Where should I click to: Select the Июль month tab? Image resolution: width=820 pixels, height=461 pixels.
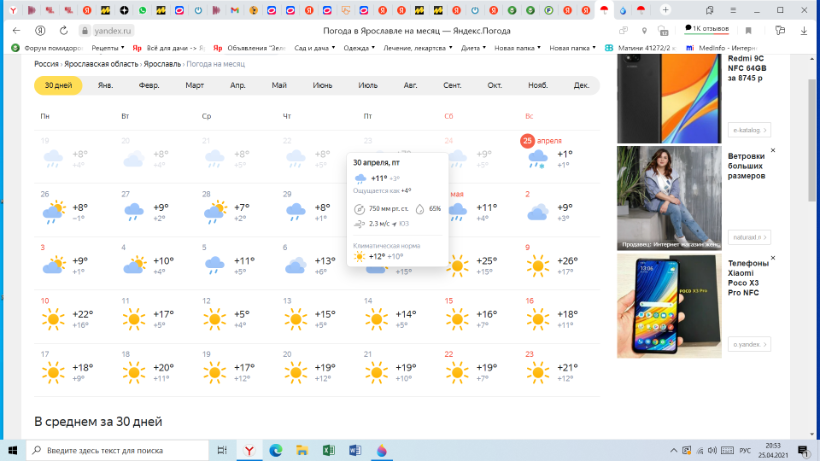tap(367, 86)
